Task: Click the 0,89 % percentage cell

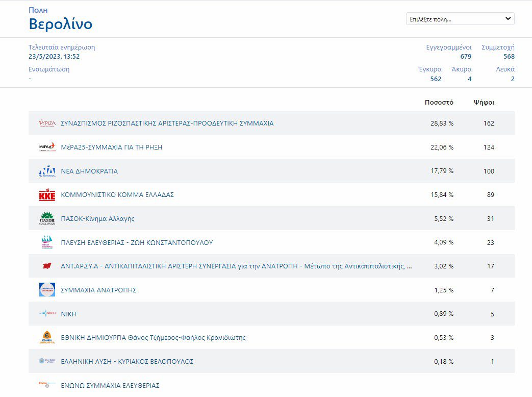Action: pyautogui.click(x=444, y=314)
